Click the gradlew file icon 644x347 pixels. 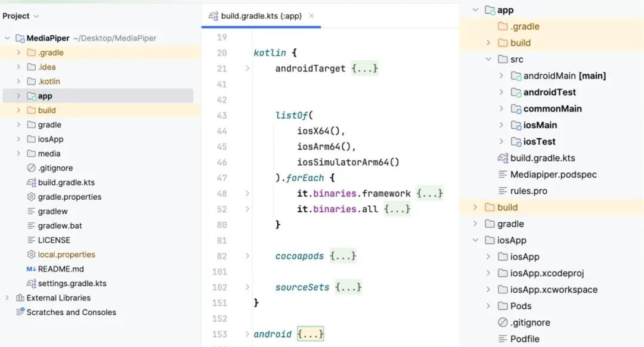[x=31, y=211]
